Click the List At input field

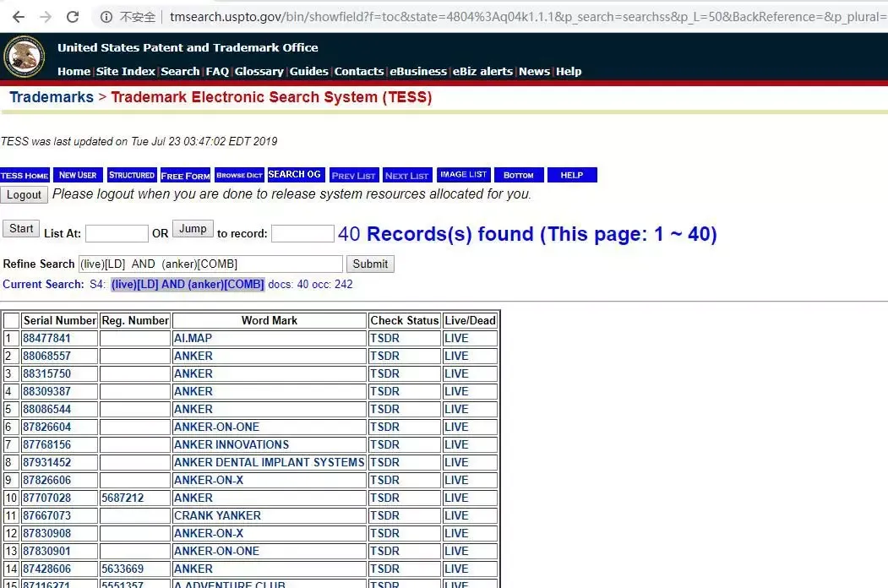click(x=117, y=233)
